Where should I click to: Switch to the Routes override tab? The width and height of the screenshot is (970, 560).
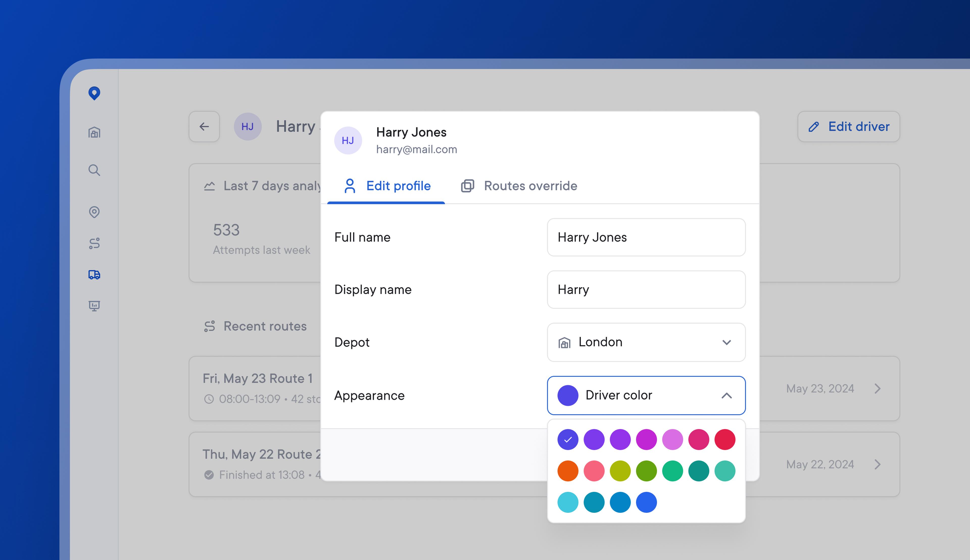(519, 186)
